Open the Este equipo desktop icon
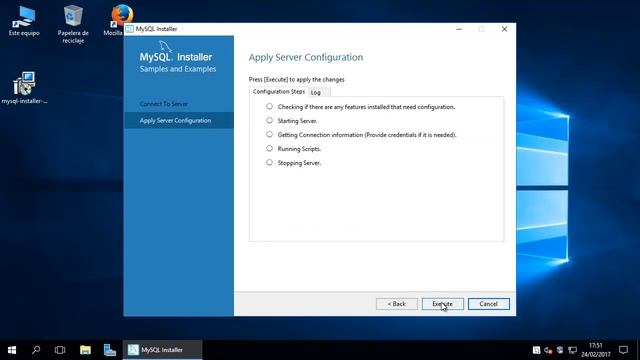Viewport: 640px width, 360px height. point(24,21)
